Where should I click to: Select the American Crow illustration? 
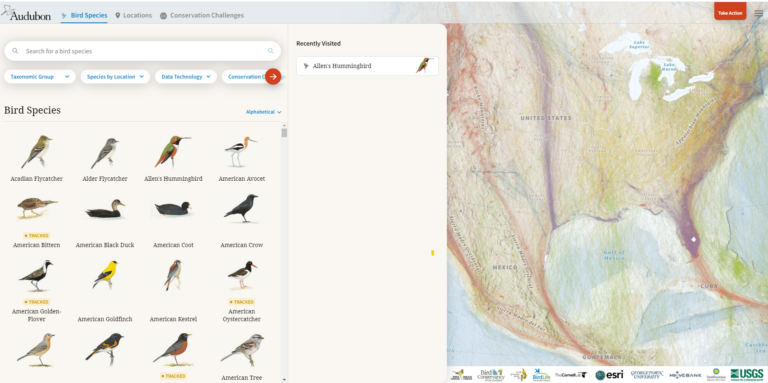241,208
